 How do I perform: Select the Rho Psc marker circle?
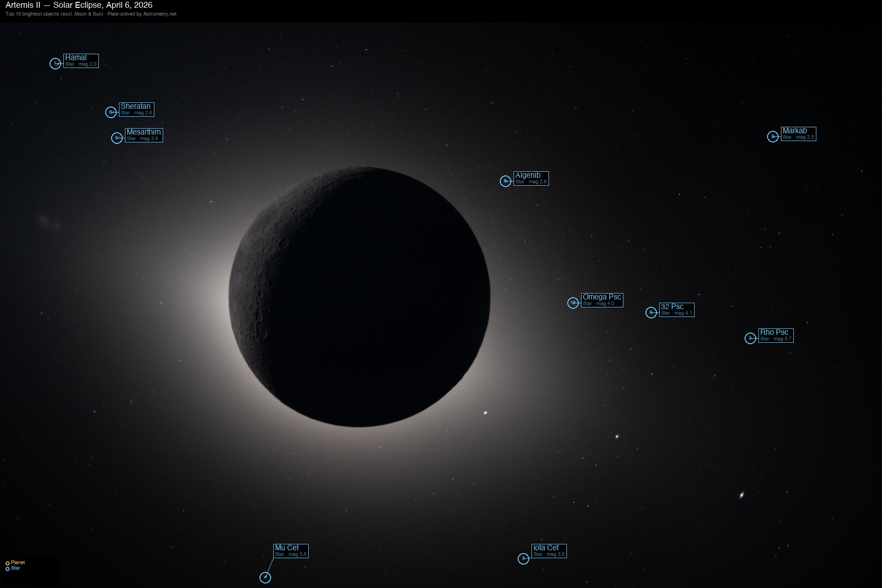point(750,339)
